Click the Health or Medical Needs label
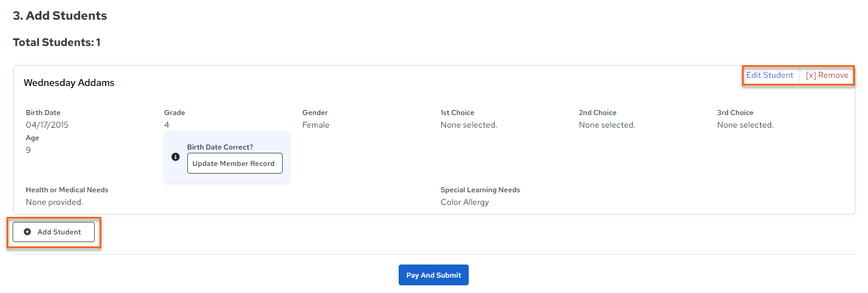The image size is (868, 293). (x=67, y=189)
